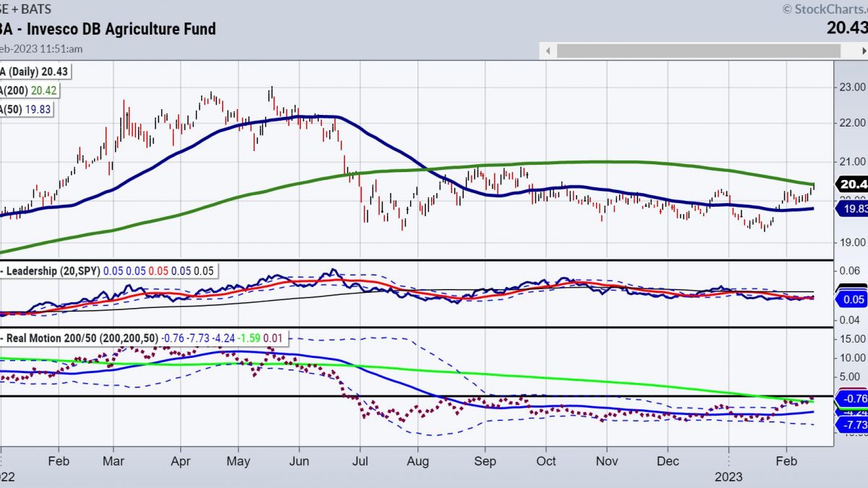Click the 19.00 price axis label

[x=854, y=243]
